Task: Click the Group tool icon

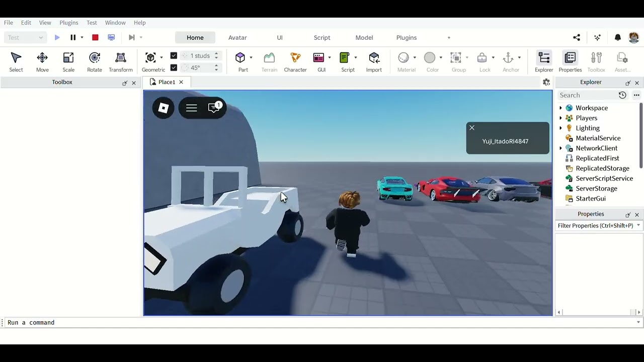Action: tap(456, 57)
